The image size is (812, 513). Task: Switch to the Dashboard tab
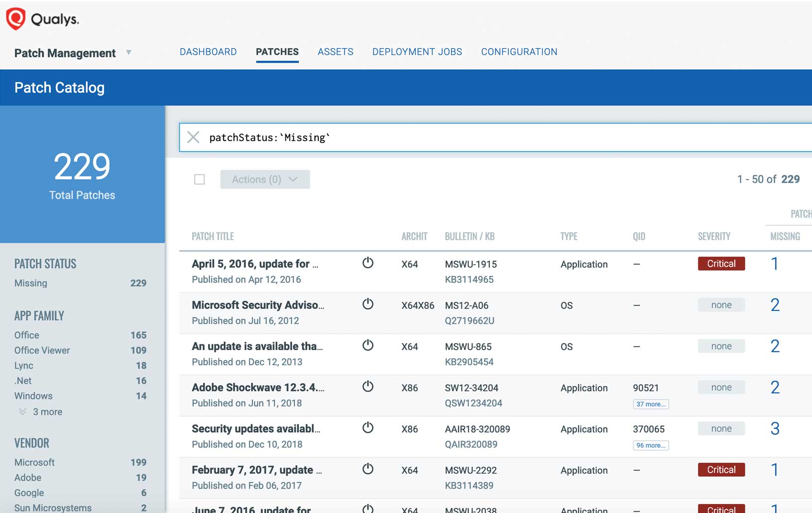tap(208, 51)
